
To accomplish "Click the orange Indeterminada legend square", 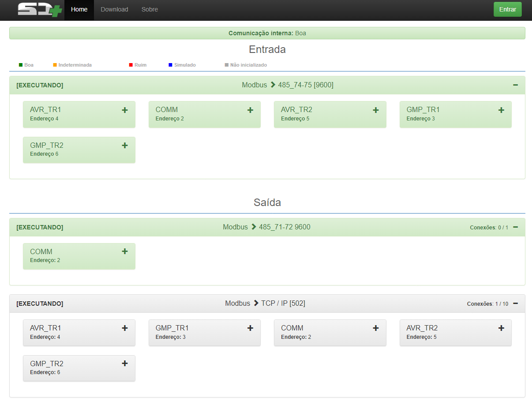I will pos(55,65).
